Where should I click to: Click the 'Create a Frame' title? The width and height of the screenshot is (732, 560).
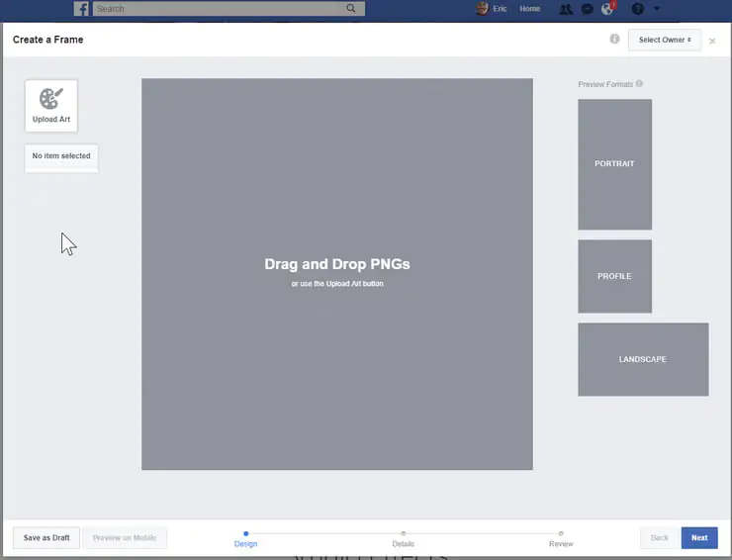click(48, 40)
